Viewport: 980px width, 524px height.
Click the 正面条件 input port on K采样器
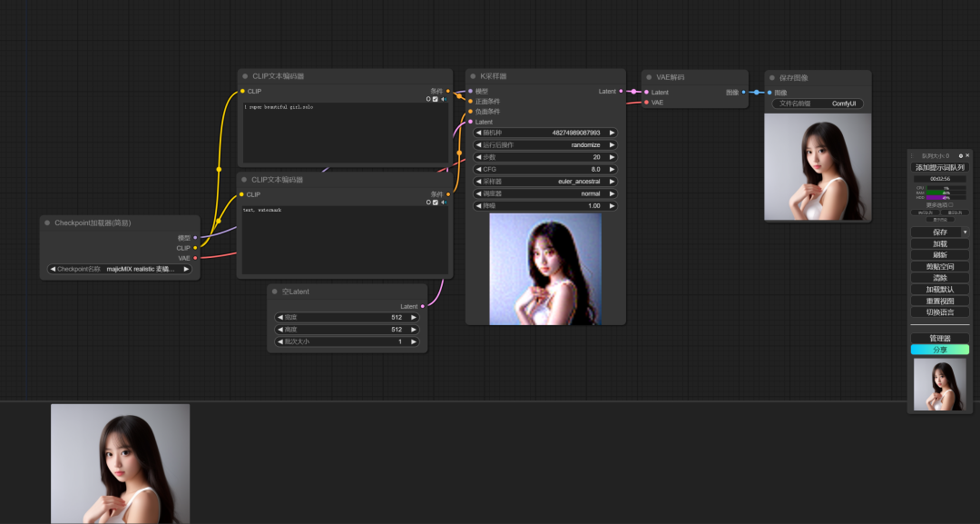(471, 102)
